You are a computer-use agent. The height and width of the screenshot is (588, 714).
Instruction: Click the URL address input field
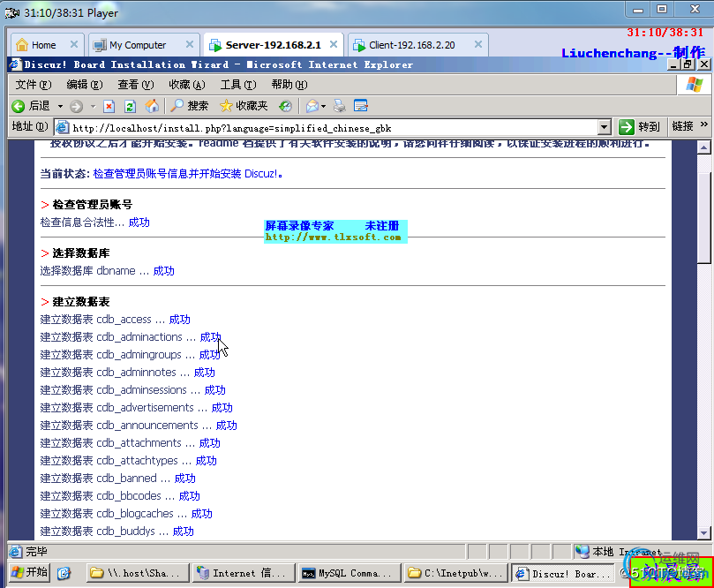coord(334,128)
